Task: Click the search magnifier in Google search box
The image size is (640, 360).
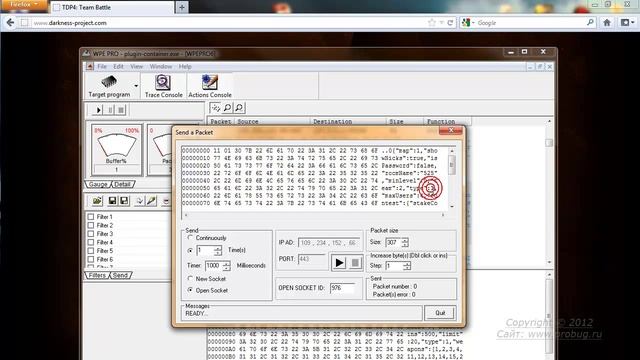Action: (590, 22)
